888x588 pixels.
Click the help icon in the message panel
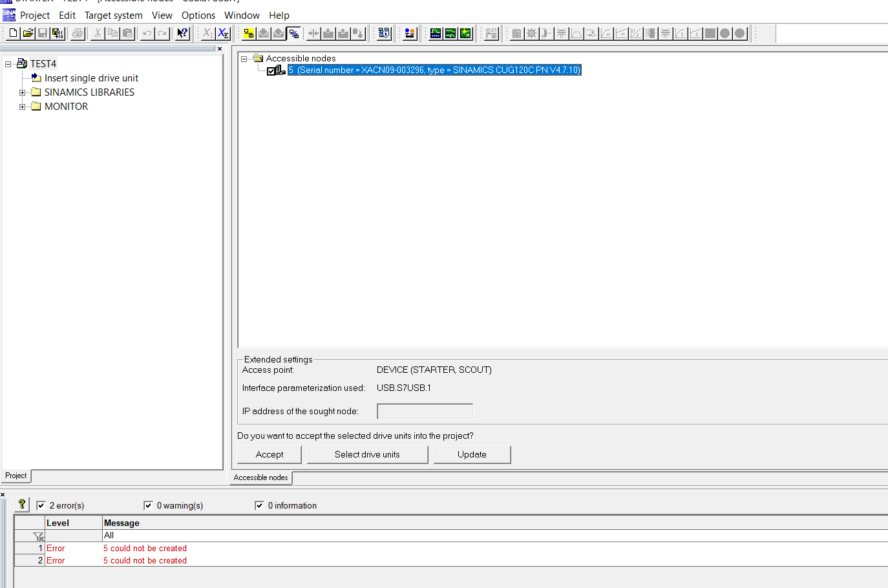click(x=22, y=505)
